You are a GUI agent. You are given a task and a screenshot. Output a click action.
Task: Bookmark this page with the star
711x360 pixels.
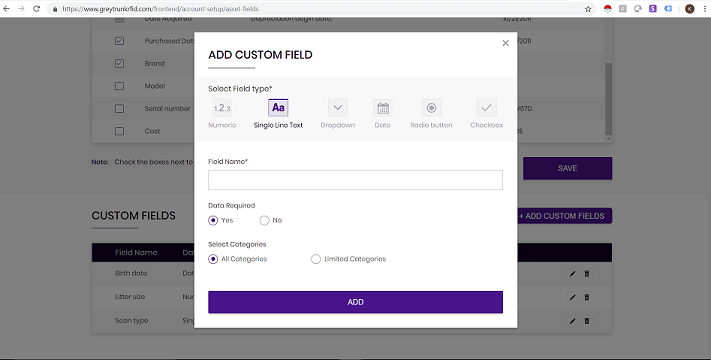(588, 9)
